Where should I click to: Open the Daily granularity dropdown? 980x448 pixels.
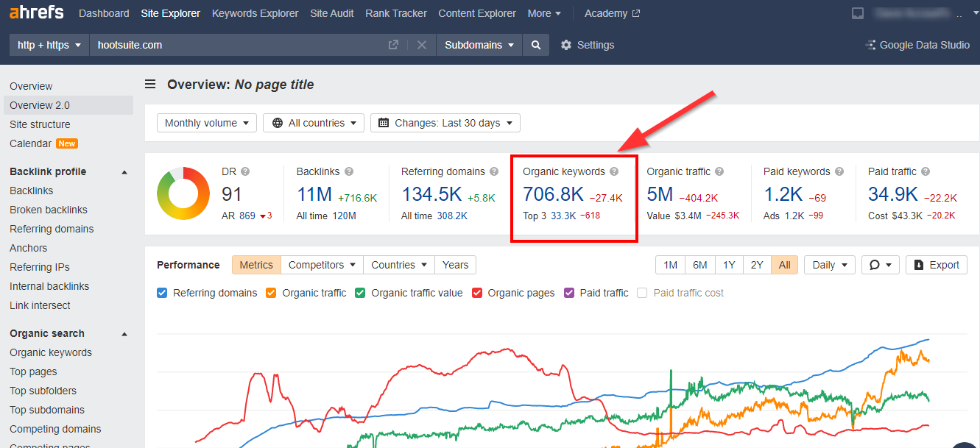[830, 265]
